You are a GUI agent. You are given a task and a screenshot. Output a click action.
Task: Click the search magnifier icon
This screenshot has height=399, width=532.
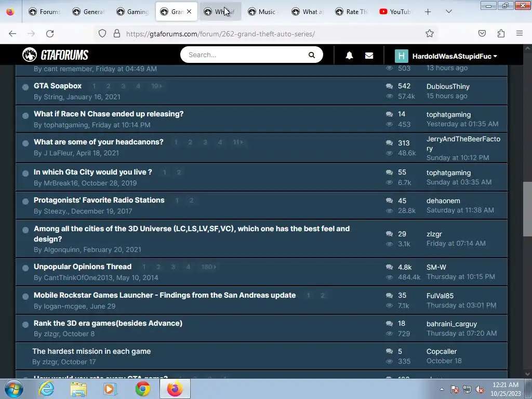(312, 55)
